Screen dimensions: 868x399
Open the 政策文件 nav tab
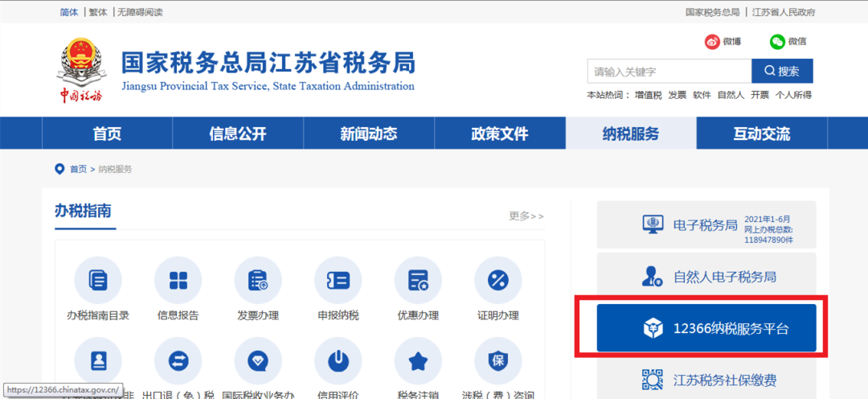(500, 134)
